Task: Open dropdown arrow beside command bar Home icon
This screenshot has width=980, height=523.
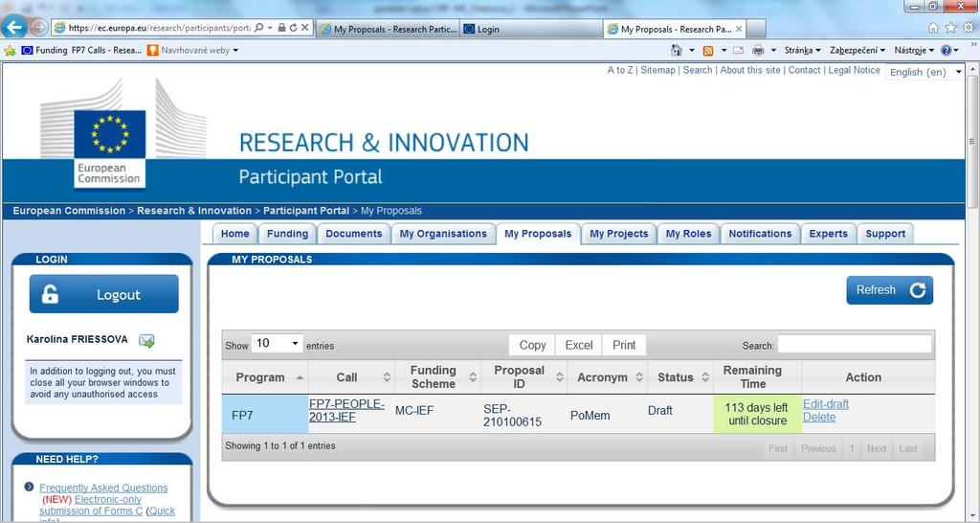Action: [692, 50]
